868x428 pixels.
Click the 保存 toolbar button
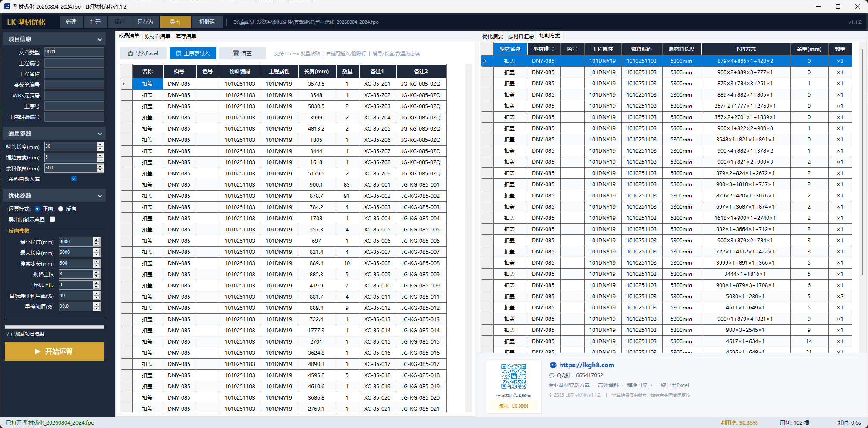point(120,22)
